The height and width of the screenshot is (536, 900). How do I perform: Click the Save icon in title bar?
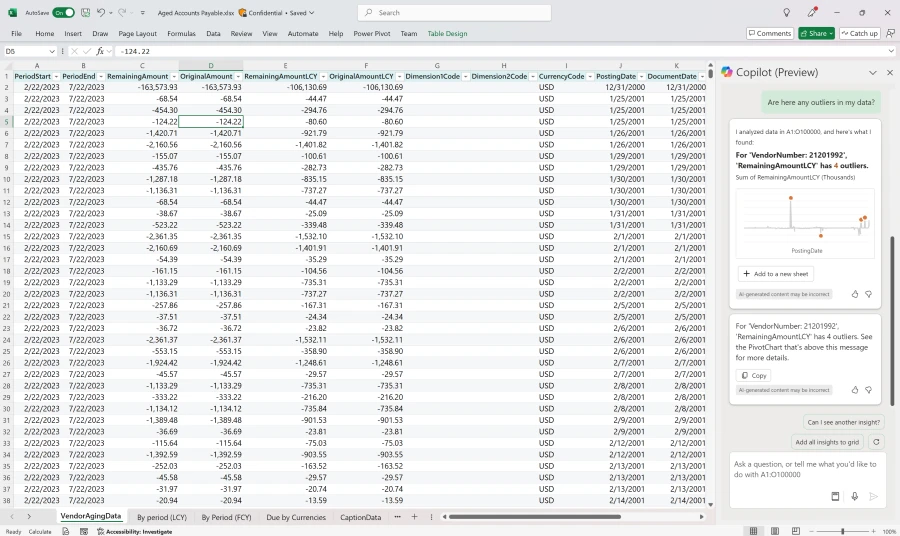click(x=86, y=13)
